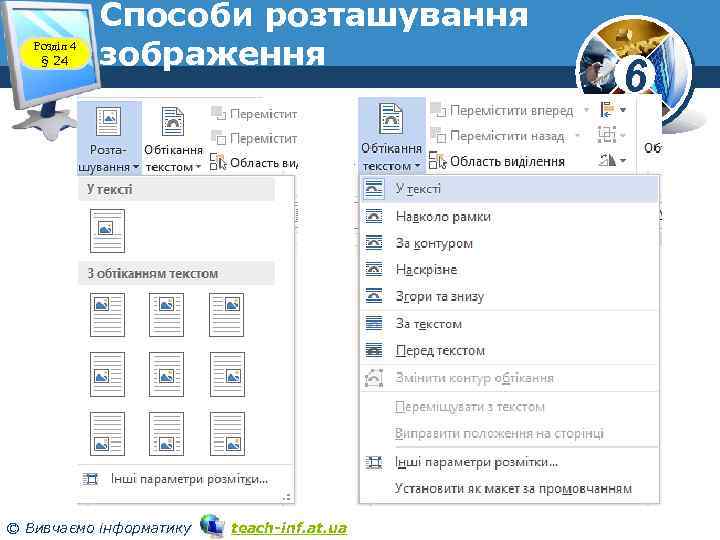Select 'Перед текстом' wrap option

pyautogui.click(x=509, y=351)
